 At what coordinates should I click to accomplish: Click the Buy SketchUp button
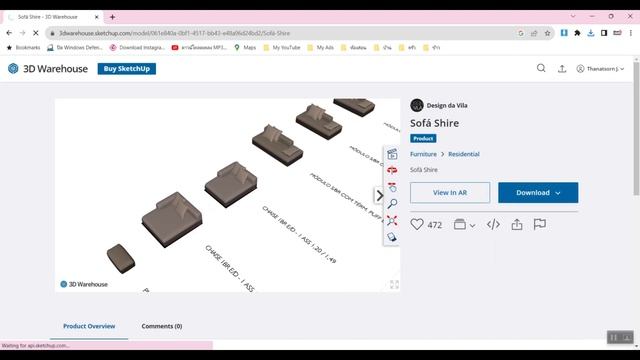127,69
